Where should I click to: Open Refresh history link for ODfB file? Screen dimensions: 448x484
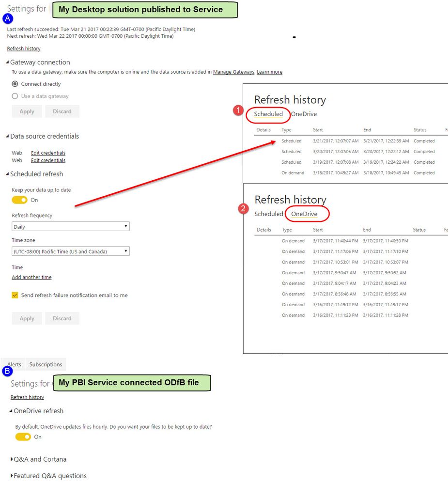(x=27, y=397)
